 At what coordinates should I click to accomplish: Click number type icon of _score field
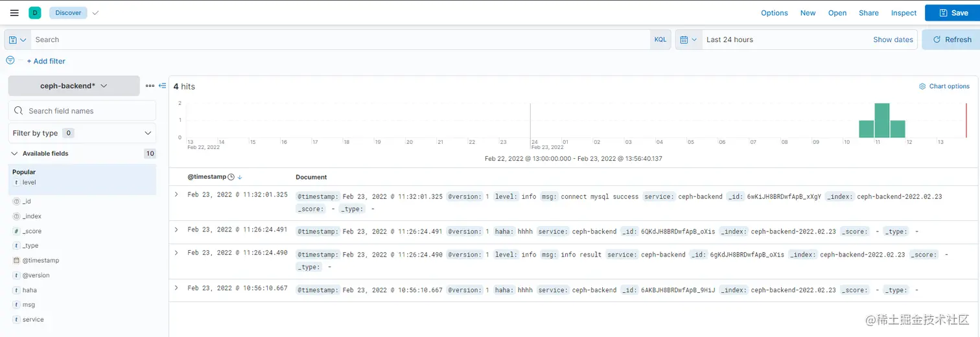[x=16, y=231]
